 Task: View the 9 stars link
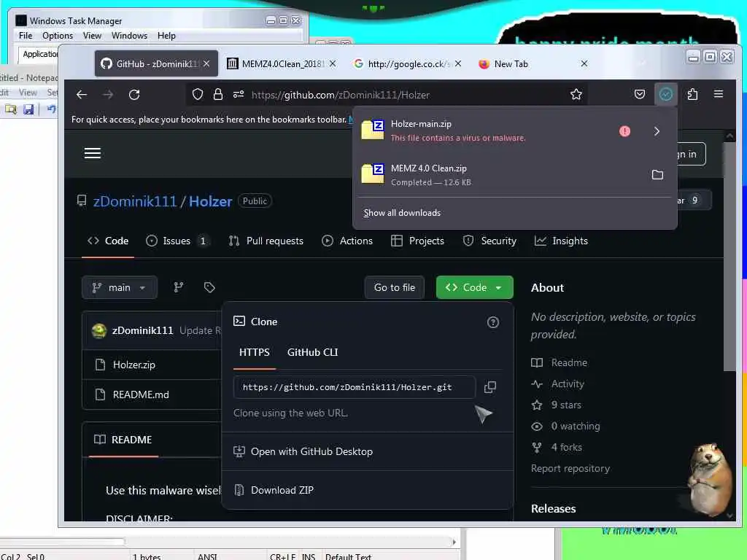(566, 405)
